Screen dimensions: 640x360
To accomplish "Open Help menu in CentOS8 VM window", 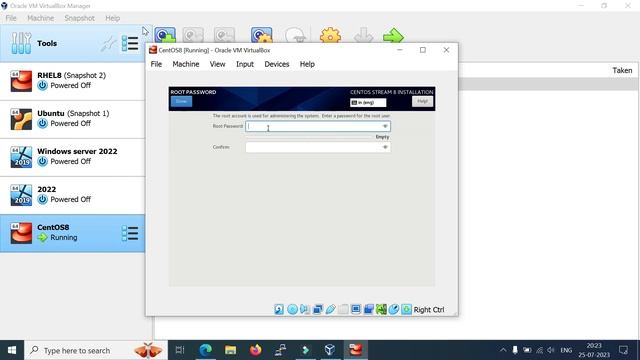I will [x=307, y=64].
